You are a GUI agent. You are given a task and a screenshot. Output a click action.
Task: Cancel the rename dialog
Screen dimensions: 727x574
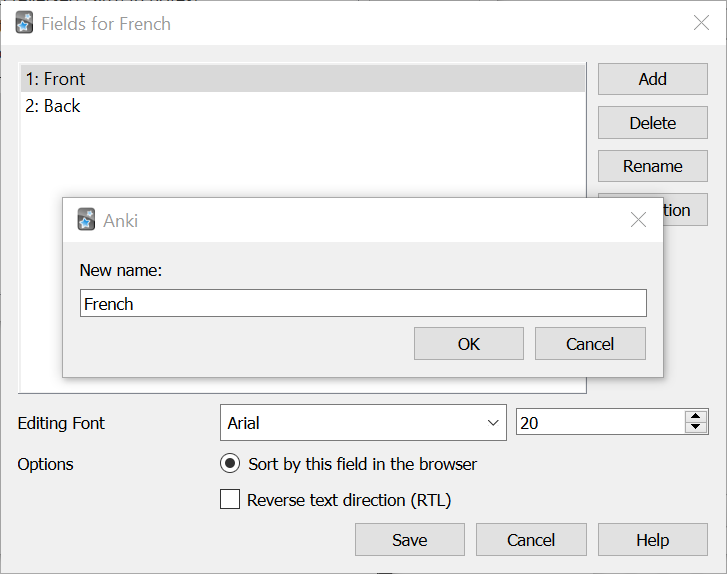point(590,344)
